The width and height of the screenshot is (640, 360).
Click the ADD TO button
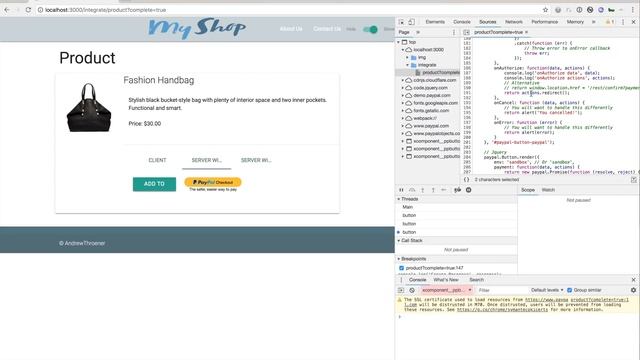[154, 184]
